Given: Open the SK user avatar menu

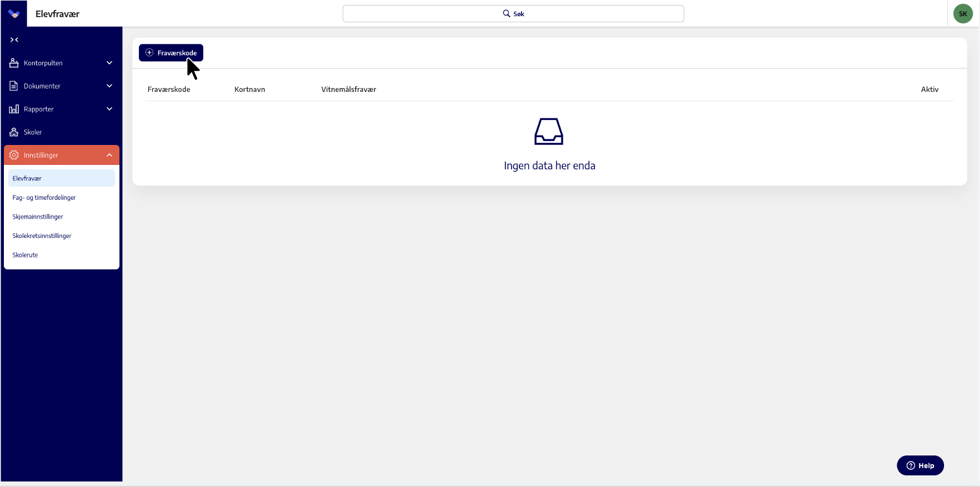Looking at the screenshot, I should tap(963, 14).
